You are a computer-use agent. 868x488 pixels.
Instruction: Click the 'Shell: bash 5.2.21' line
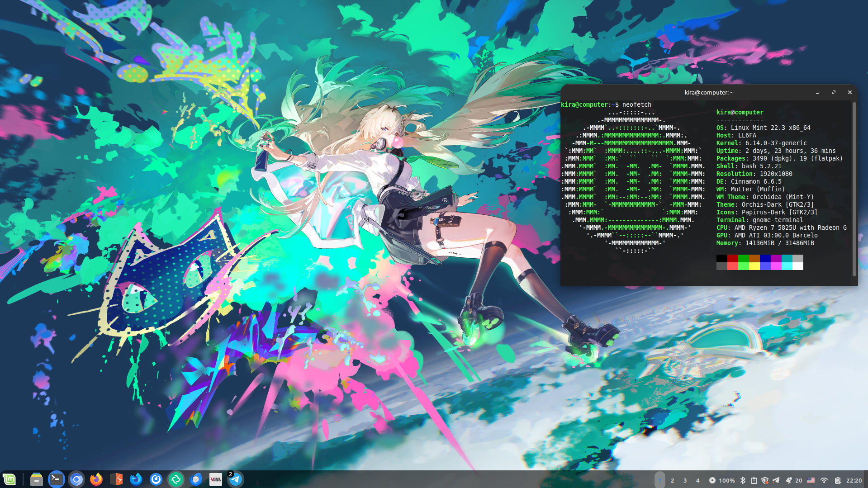click(x=749, y=166)
